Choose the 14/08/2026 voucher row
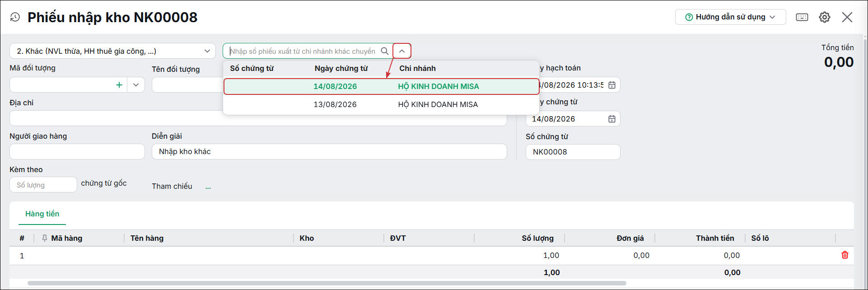 click(382, 86)
